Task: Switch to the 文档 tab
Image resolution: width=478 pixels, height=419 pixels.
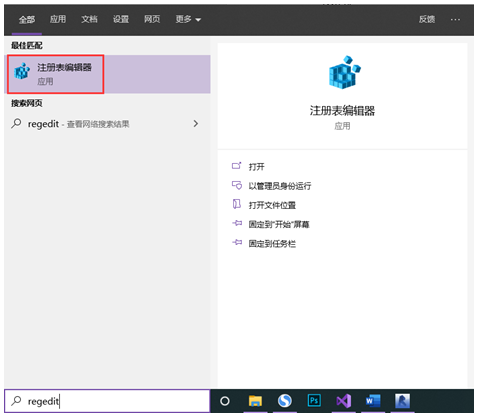Action: click(x=89, y=19)
